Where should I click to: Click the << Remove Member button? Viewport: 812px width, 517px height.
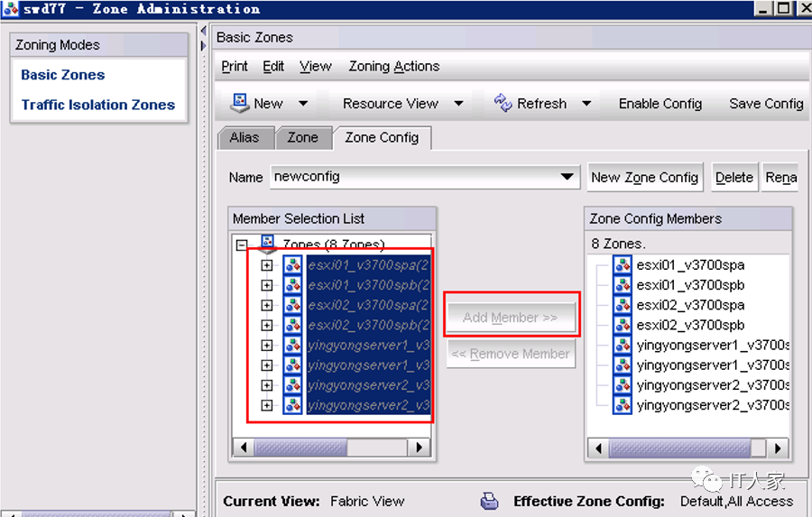click(511, 354)
